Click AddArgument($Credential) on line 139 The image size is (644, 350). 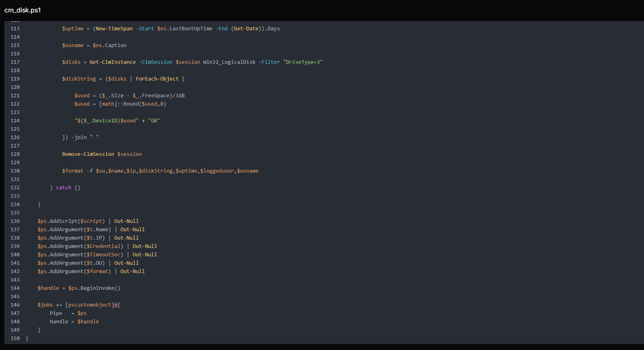pyautogui.click(x=86, y=246)
